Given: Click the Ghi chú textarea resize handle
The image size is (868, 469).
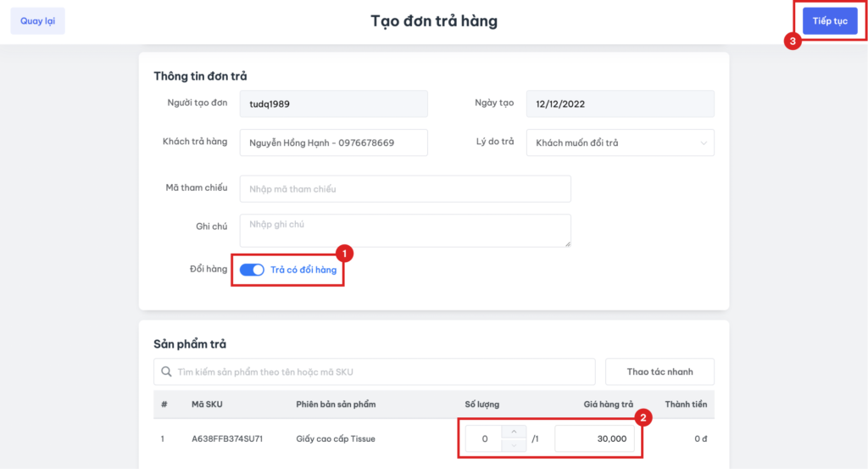Looking at the screenshot, I should coord(567,243).
